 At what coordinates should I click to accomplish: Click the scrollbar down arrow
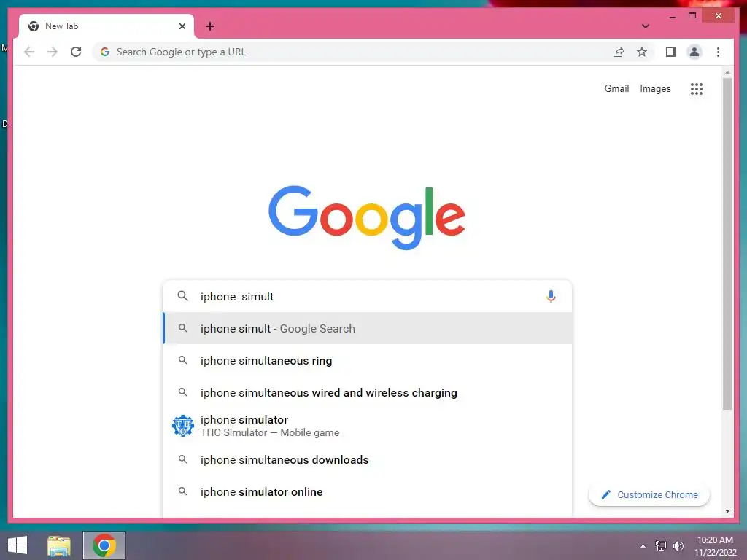coord(727,511)
